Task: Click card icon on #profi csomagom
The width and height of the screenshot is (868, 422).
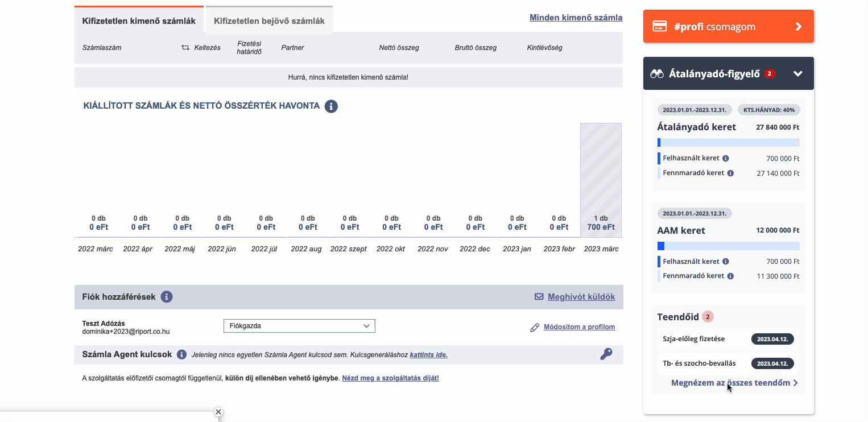Action: [660, 26]
